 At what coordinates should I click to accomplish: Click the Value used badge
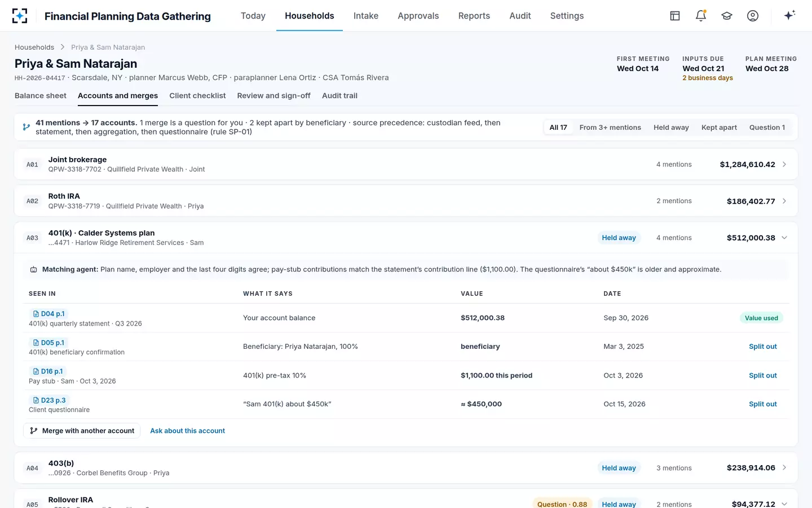point(761,318)
